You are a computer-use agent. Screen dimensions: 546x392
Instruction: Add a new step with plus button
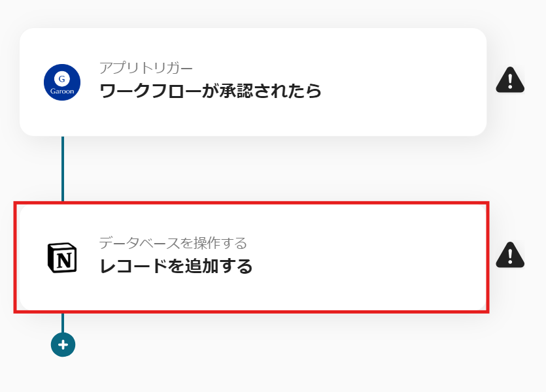click(63, 344)
